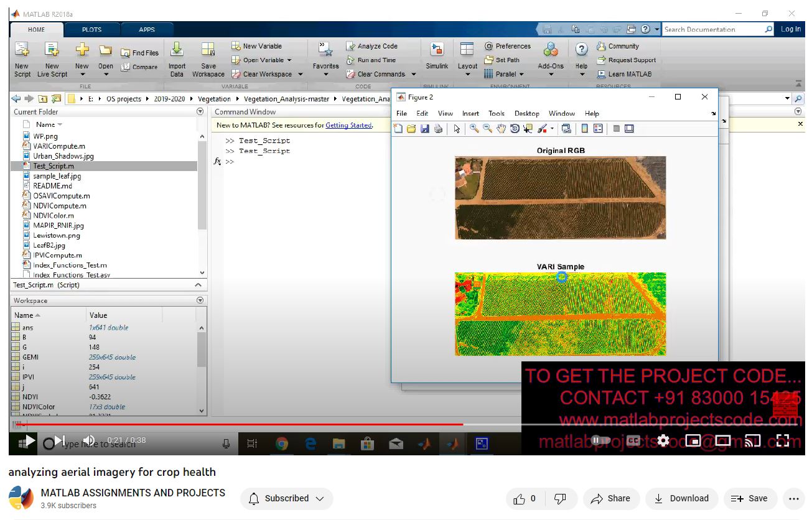Screen dimensions: 812x520
Task: Follow the Getting Started link
Action: tap(348, 125)
